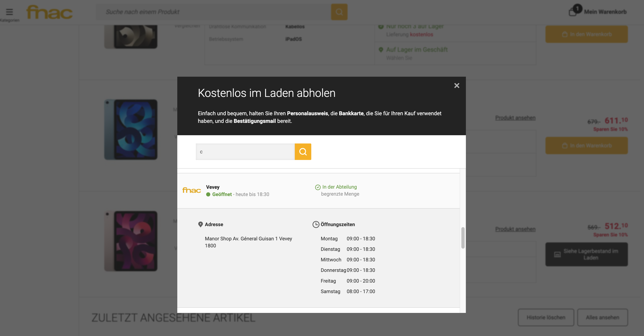Click the Adresse location pin icon
This screenshot has width=644, height=336.
(x=200, y=224)
